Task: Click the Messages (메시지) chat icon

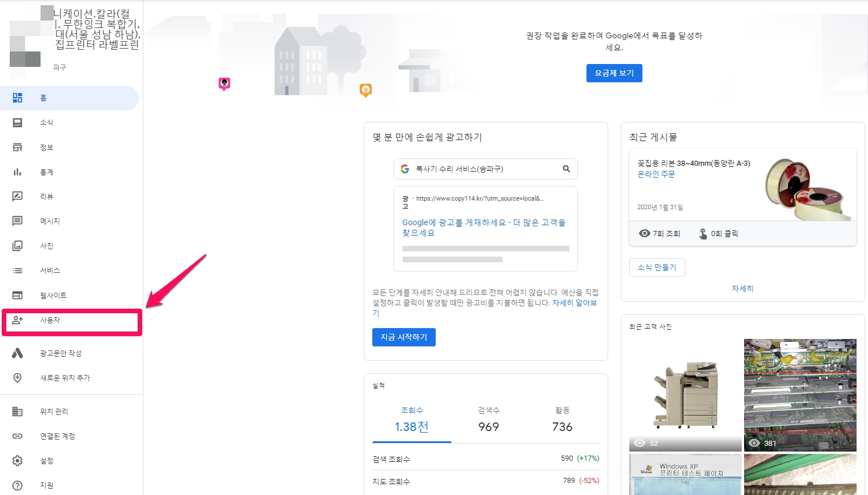Action: point(18,221)
